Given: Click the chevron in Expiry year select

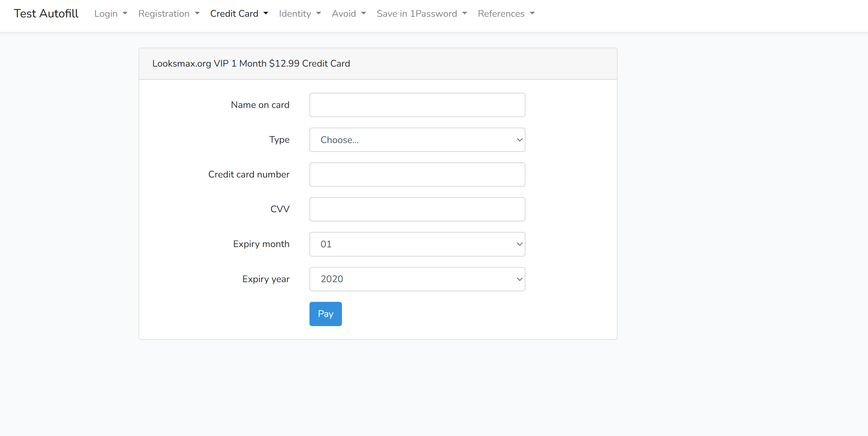Looking at the screenshot, I should click(x=519, y=279).
